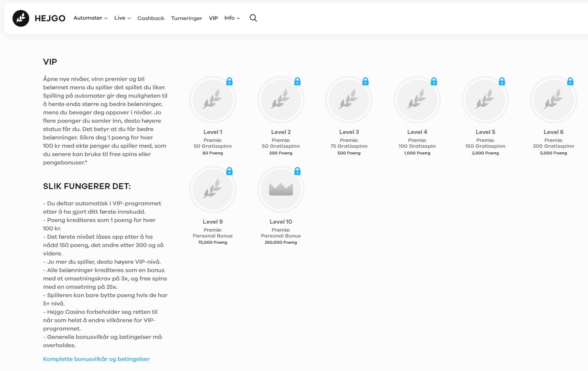Click the lock icon on Level 2
The image size is (588, 371).
[x=298, y=81]
